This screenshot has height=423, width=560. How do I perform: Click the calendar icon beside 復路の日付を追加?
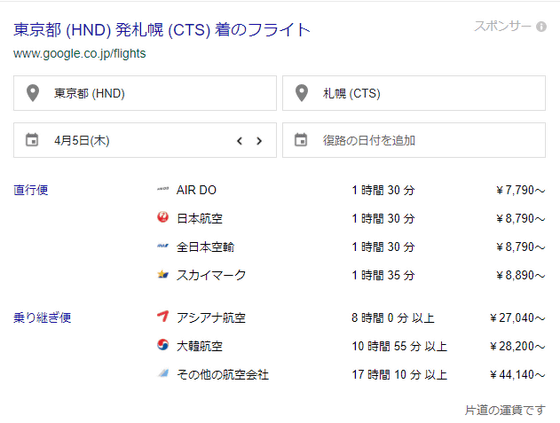(x=301, y=140)
